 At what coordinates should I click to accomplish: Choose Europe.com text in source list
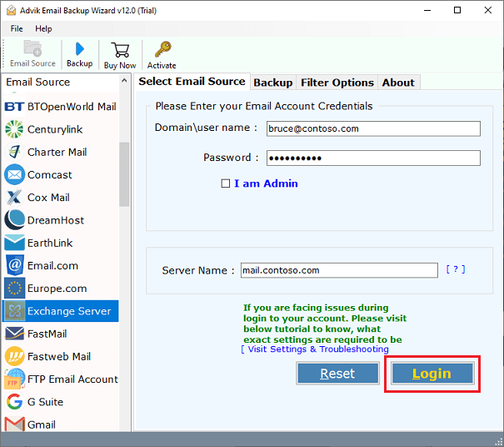click(57, 289)
